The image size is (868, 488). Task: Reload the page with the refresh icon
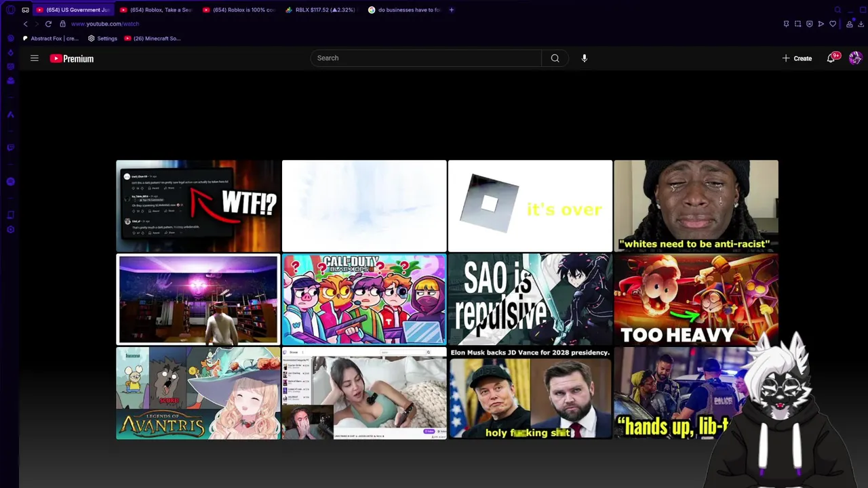point(48,24)
